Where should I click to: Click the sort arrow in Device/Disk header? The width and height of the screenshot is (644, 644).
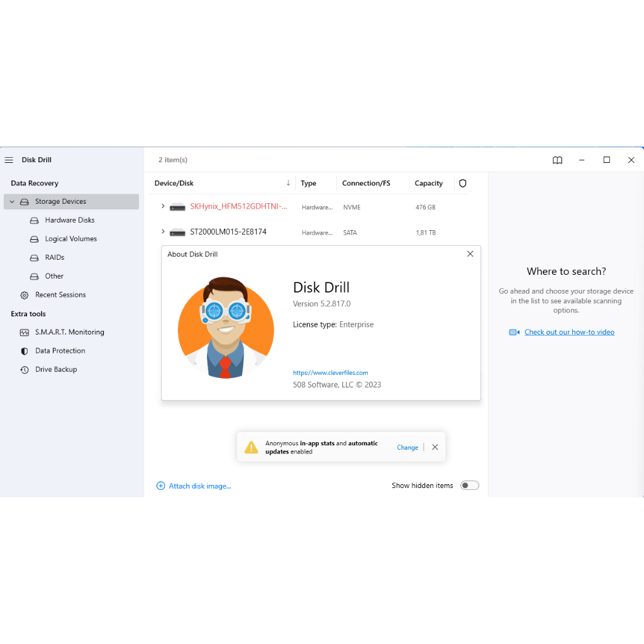click(288, 183)
